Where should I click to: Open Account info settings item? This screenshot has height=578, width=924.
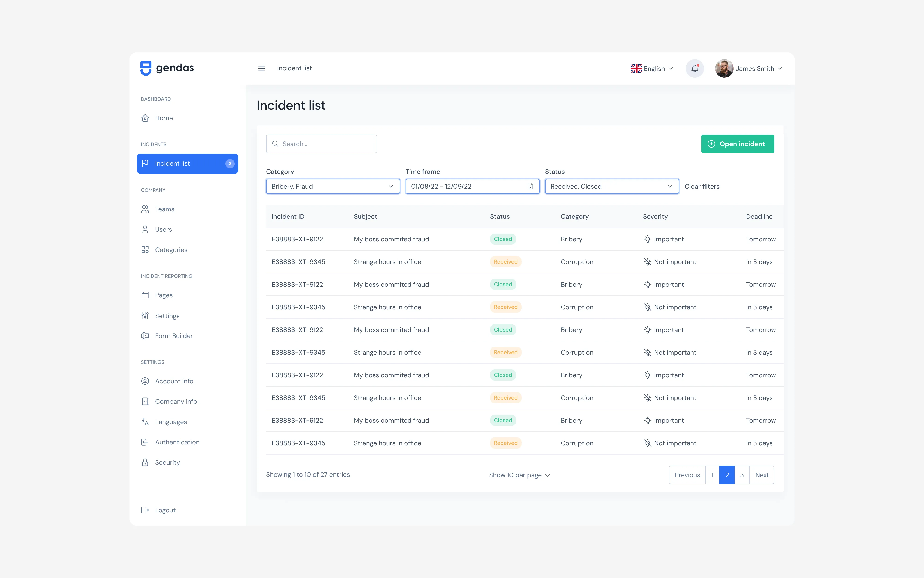coord(188,381)
